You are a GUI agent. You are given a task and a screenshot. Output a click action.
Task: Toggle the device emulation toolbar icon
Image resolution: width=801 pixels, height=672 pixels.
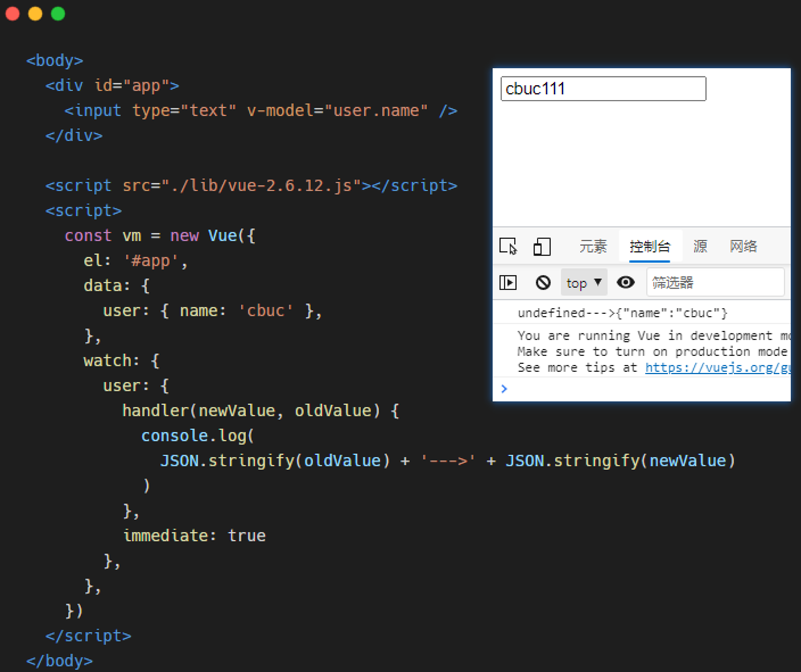(x=542, y=246)
